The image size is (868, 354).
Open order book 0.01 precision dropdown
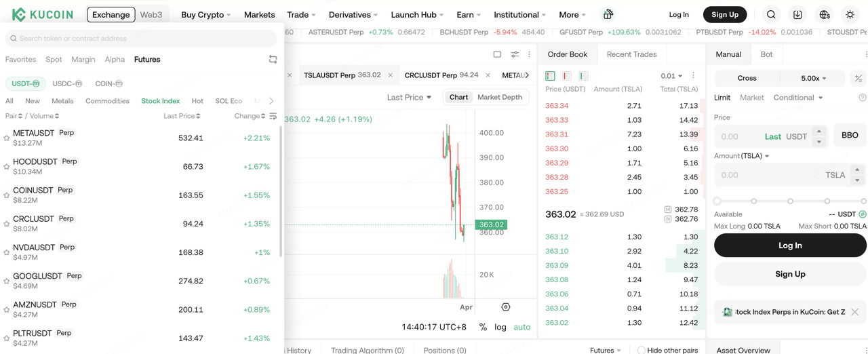tap(671, 76)
